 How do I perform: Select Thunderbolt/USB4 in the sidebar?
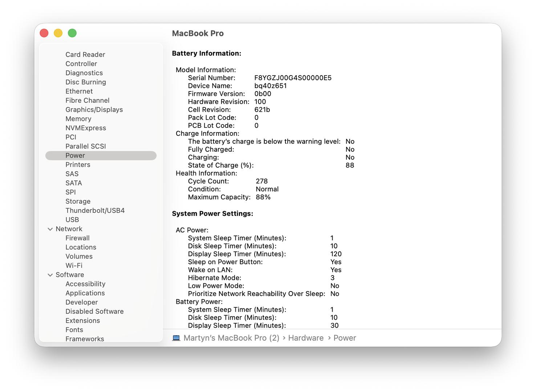95,211
